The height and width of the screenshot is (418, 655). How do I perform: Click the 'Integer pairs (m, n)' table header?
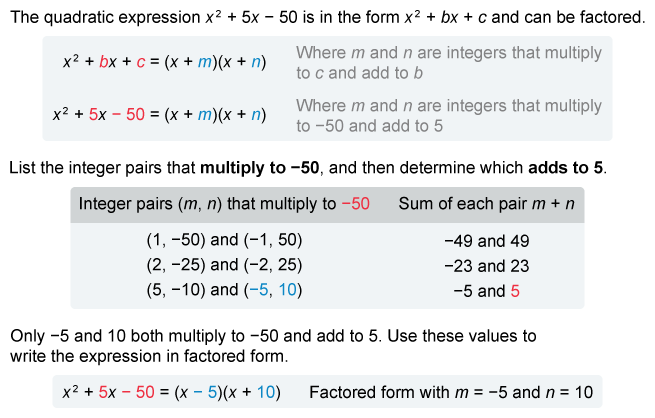(x=203, y=204)
